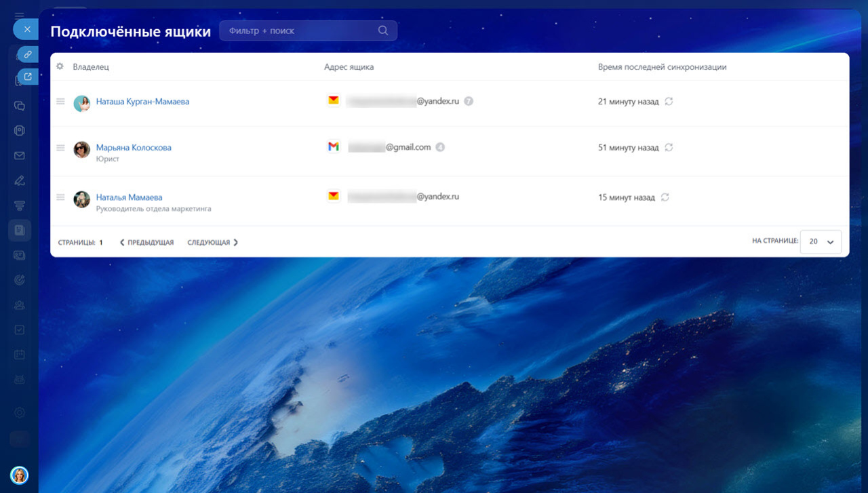This screenshot has height=493, width=868.
Task: Click Наталья Мамаева owner name
Action: 129,197
